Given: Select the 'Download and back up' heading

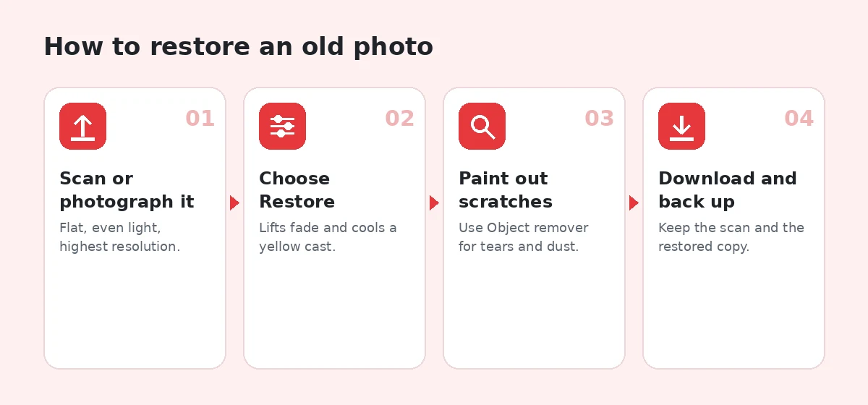Looking at the screenshot, I should pos(728,190).
